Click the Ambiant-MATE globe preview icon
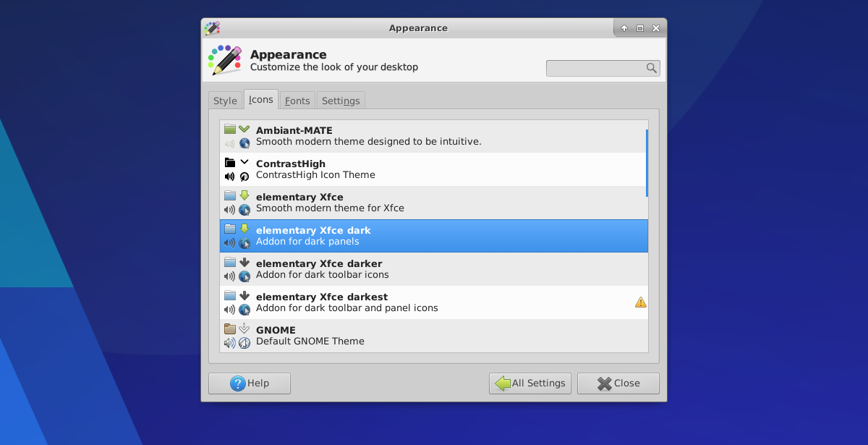Screen dimensions: 868x445 click(244, 143)
